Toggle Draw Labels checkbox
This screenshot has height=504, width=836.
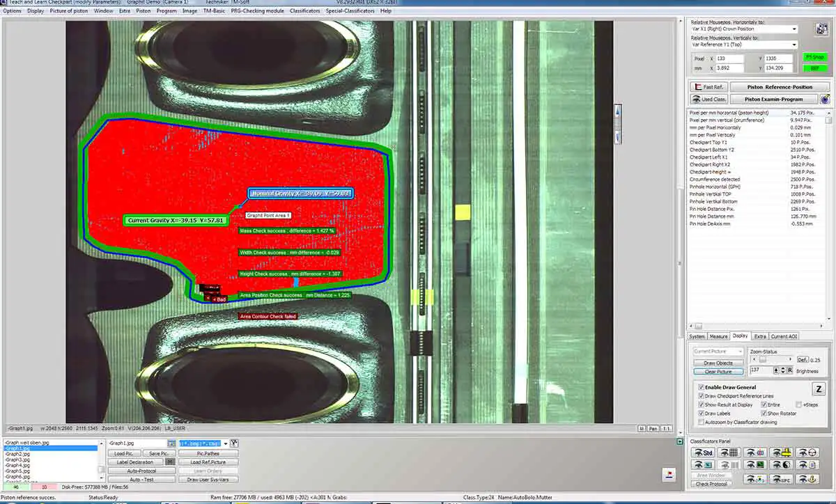tap(701, 414)
